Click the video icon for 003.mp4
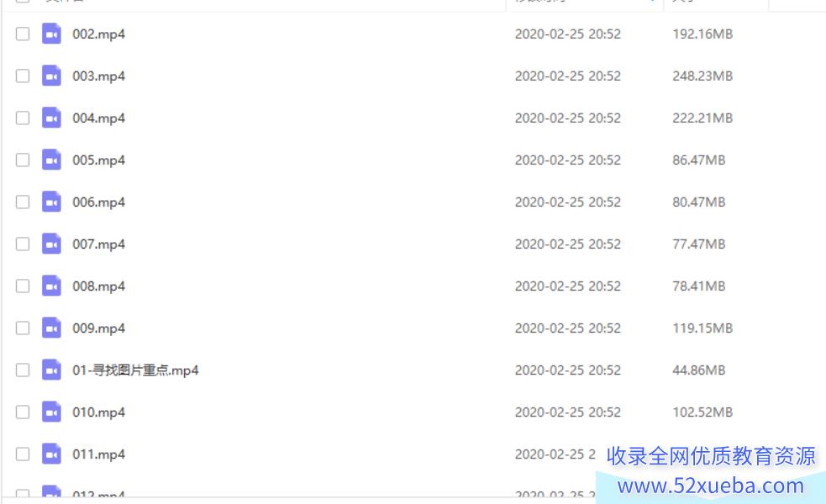Image resolution: width=826 pixels, height=504 pixels. pos(51,76)
